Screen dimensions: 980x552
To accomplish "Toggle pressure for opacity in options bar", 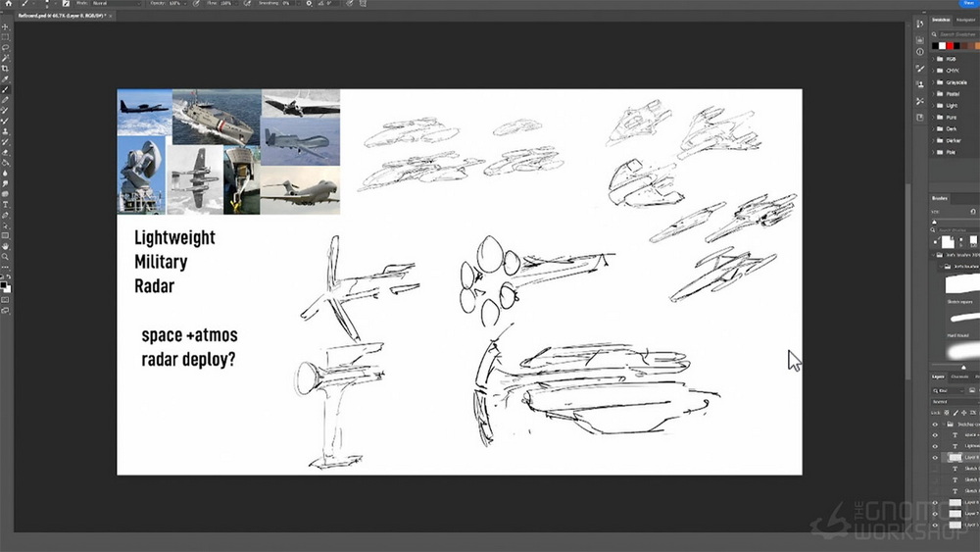I will click(196, 3).
